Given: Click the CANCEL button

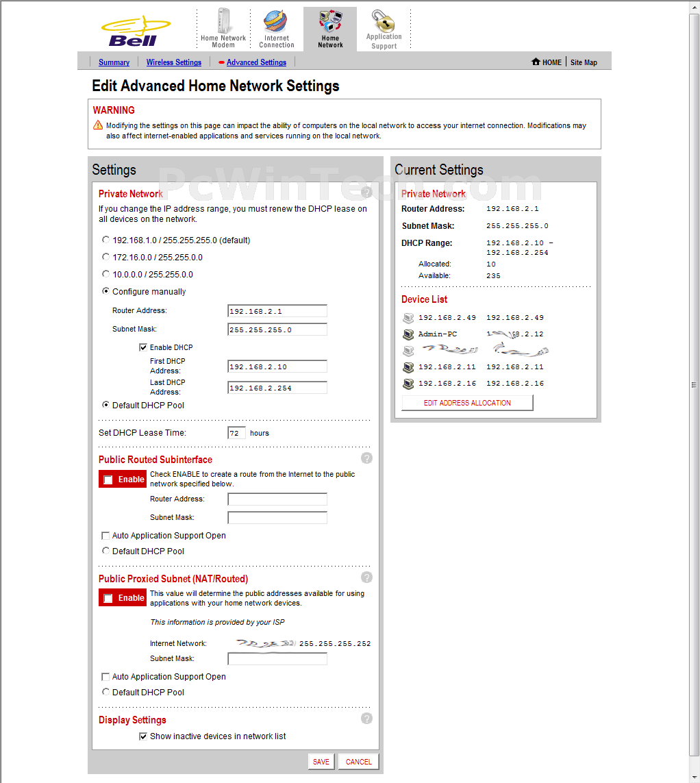Looking at the screenshot, I should tap(358, 762).
